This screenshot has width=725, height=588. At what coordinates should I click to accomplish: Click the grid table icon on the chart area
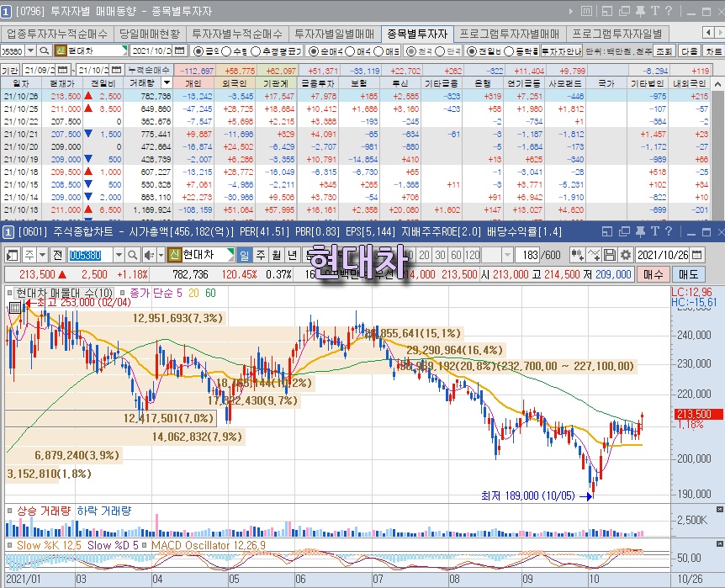click(x=15, y=307)
